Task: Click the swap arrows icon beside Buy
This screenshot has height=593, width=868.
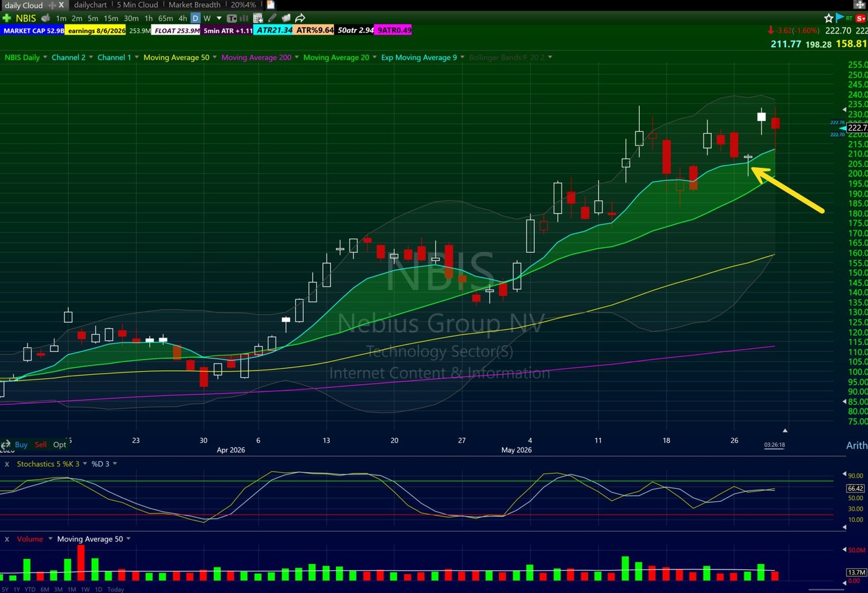Action: point(6,445)
